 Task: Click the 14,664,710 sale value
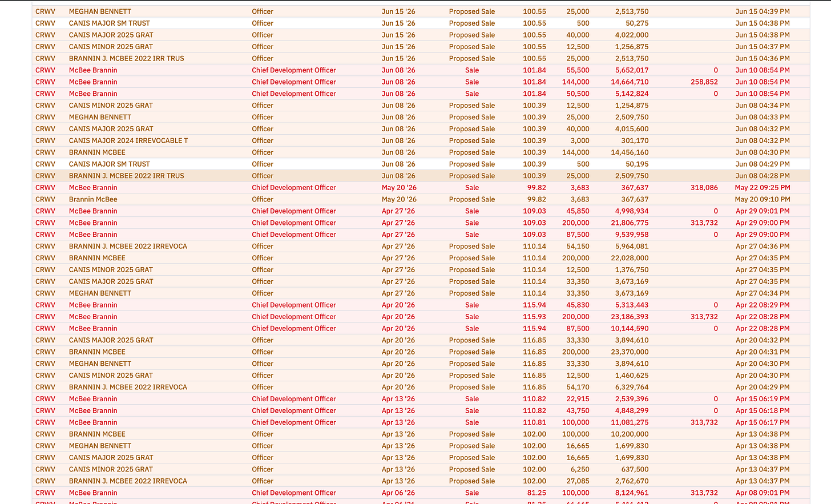[630, 82]
